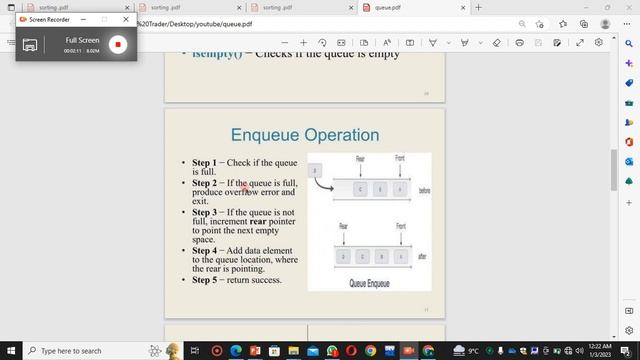Select the Highlight tool
The image size is (640, 360).
coord(464,43)
